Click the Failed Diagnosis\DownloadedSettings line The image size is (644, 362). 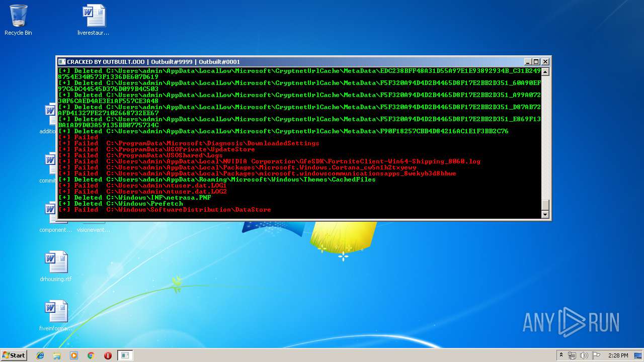tap(189, 143)
